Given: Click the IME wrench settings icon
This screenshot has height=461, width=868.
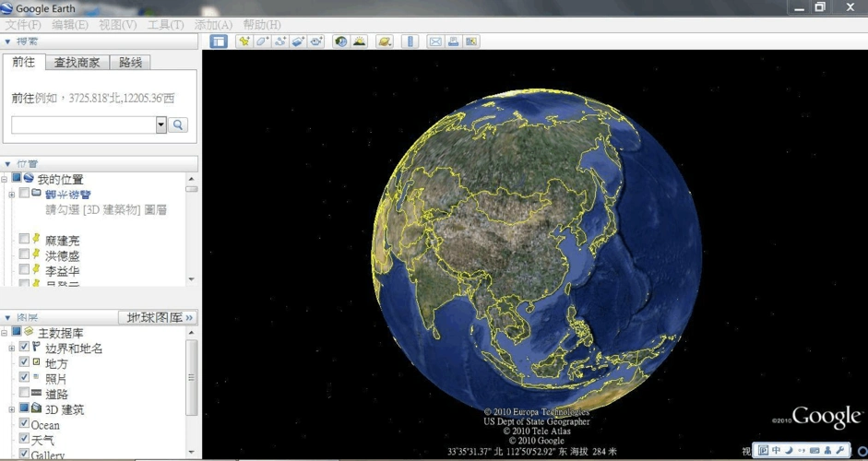Looking at the screenshot, I should 840,450.
